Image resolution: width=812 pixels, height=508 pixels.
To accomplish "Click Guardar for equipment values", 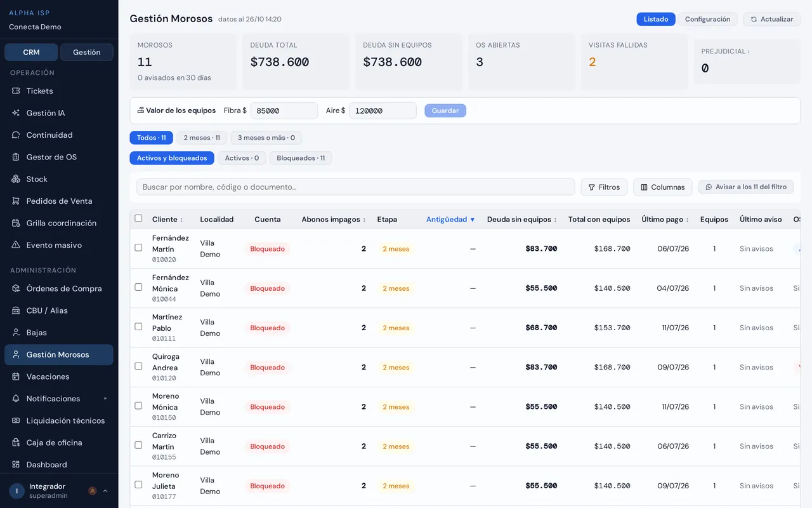I will click(x=445, y=110).
